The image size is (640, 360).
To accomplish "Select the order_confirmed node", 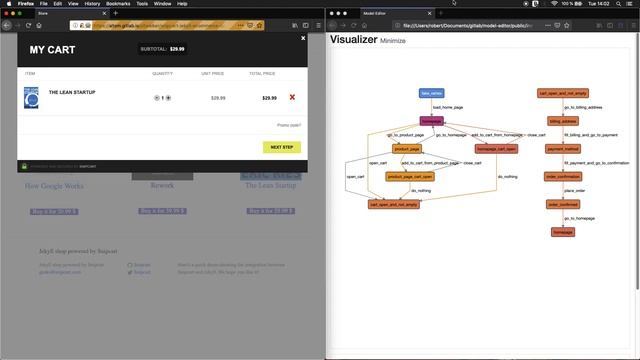I will [x=563, y=204].
